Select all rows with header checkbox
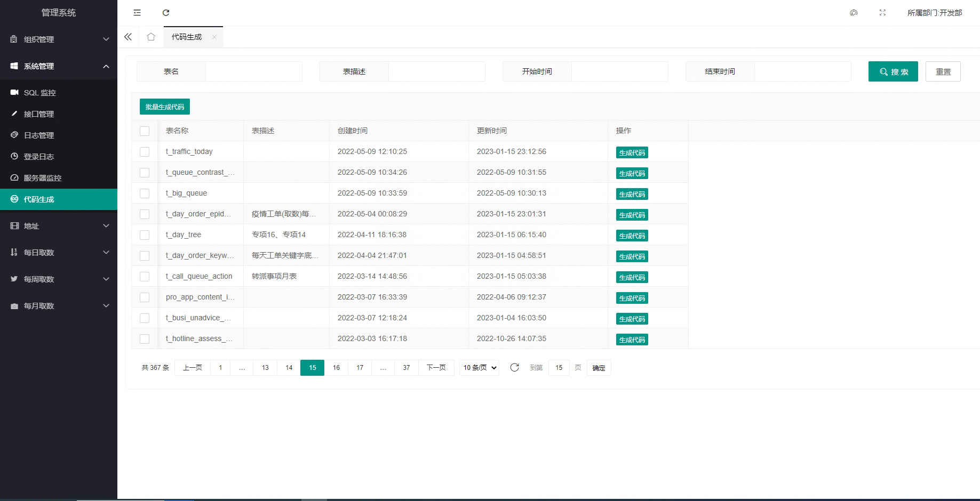980x501 pixels. [145, 131]
